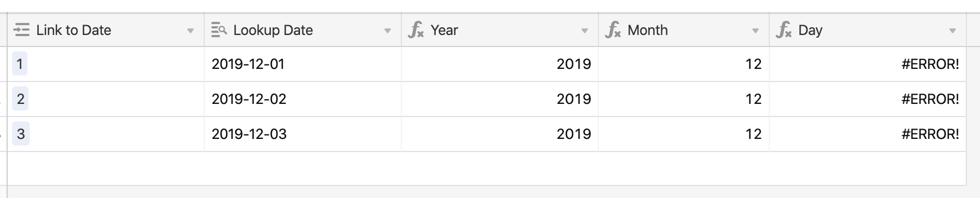Open linked record chip labeled 1

(20, 64)
